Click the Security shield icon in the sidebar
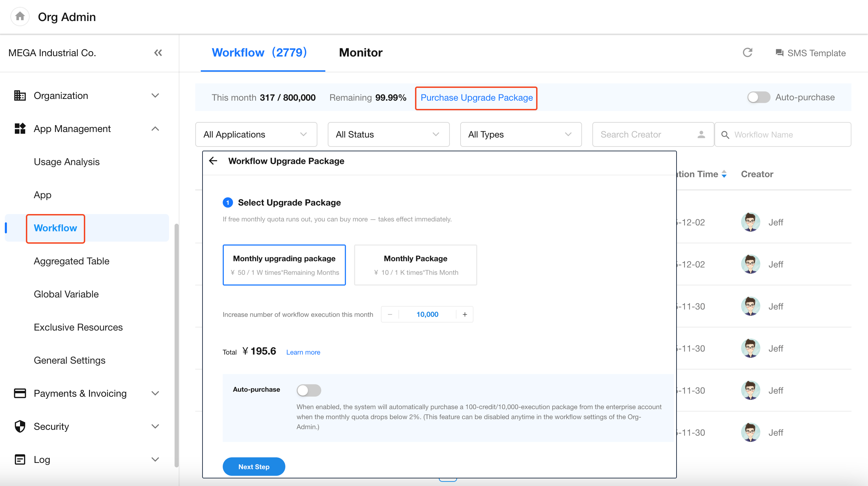This screenshot has height=486, width=868. [x=20, y=426]
